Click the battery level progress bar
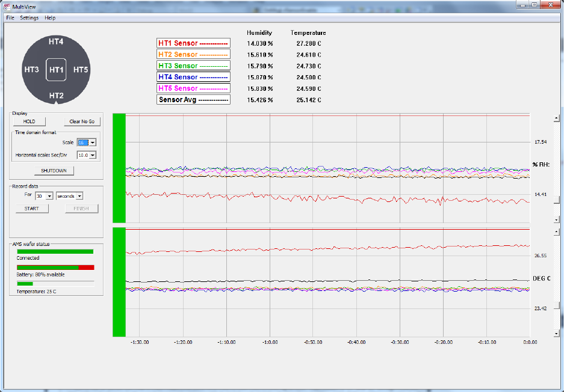 (55, 267)
